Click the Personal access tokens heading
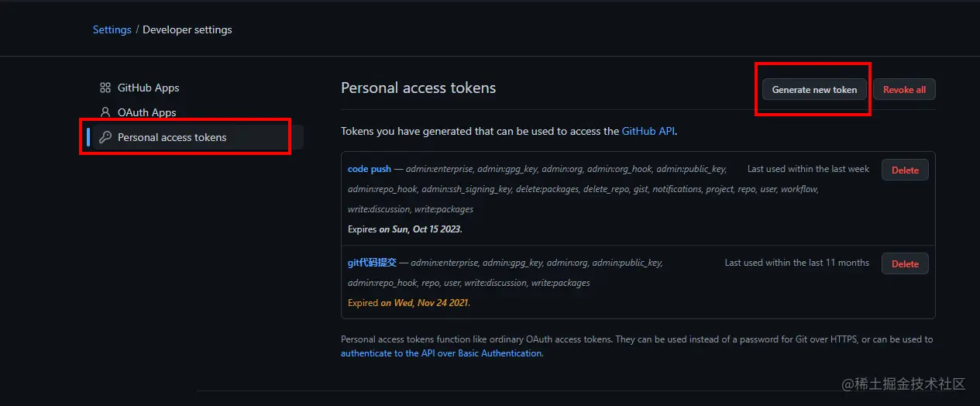The height and width of the screenshot is (406, 980). point(418,88)
